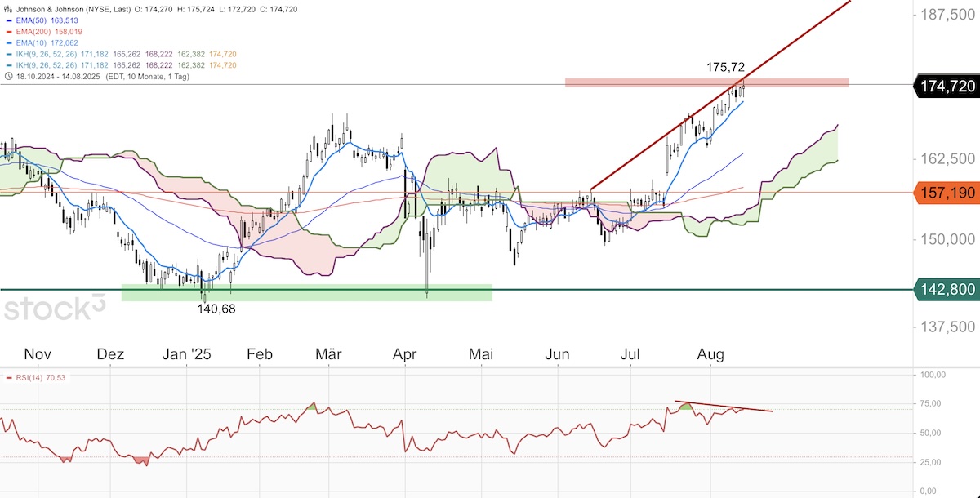The width and height of the screenshot is (980, 498).
Task: Click the 75,00 RSI axis label
Action: tap(931, 403)
